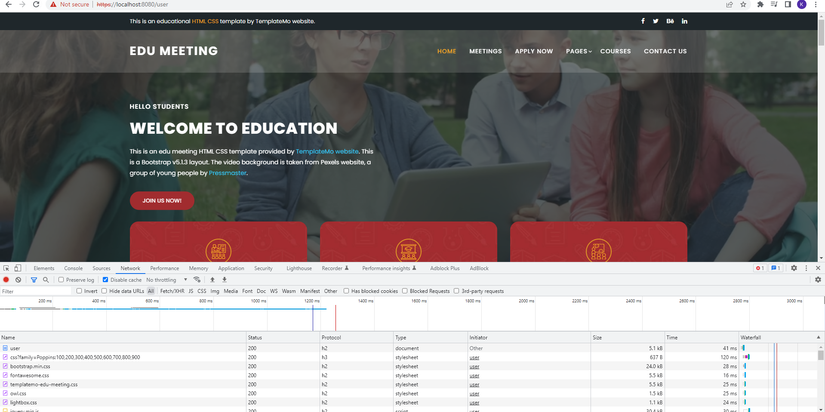Image resolution: width=825 pixels, height=412 pixels.
Task: Open the No throttling dropdown
Action: tap(167, 280)
